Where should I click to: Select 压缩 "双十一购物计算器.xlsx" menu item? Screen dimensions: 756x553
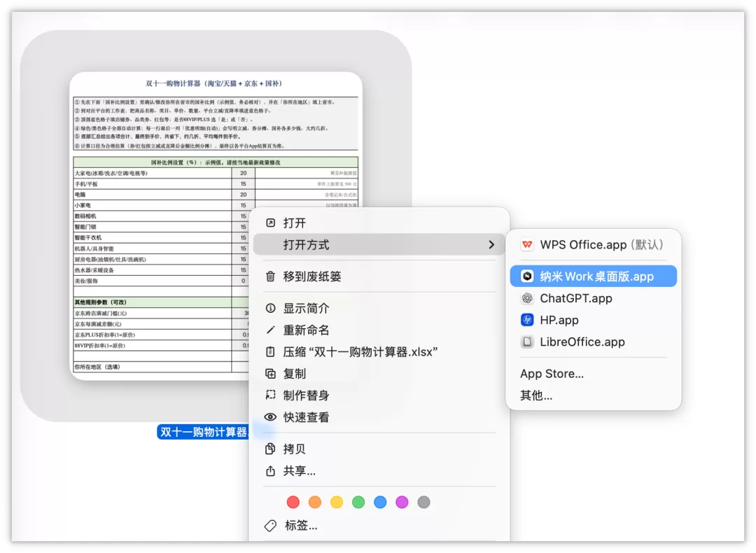pyautogui.click(x=379, y=351)
